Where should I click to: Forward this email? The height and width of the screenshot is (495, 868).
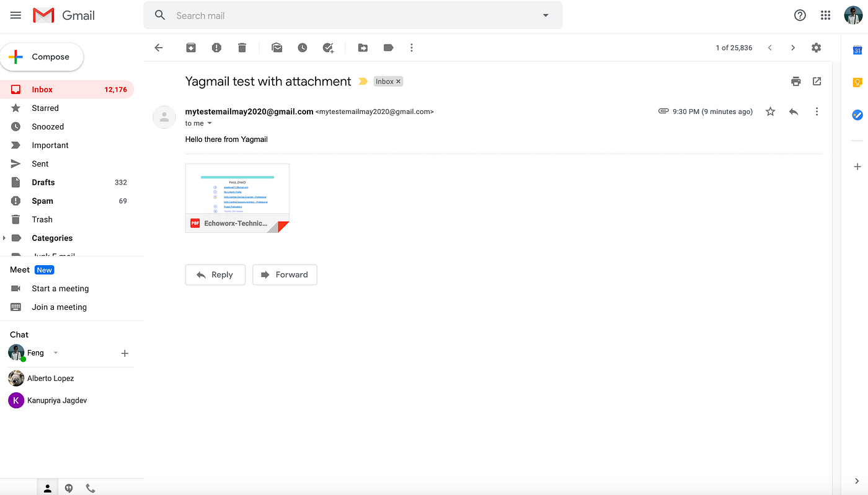click(x=285, y=274)
